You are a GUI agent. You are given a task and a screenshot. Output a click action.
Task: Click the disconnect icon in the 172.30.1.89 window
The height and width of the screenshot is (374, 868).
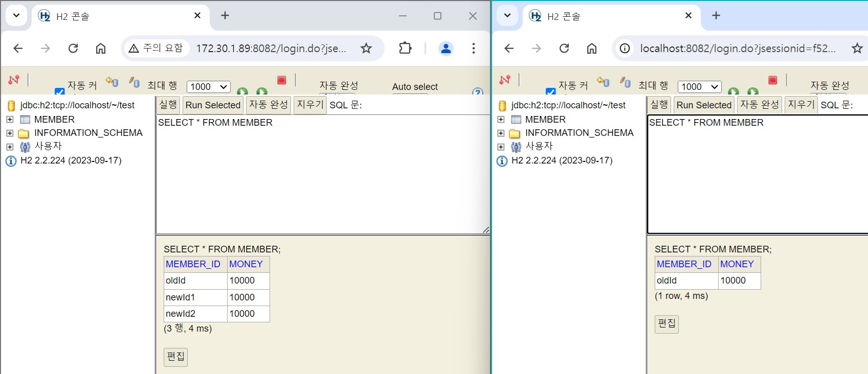(x=14, y=80)
